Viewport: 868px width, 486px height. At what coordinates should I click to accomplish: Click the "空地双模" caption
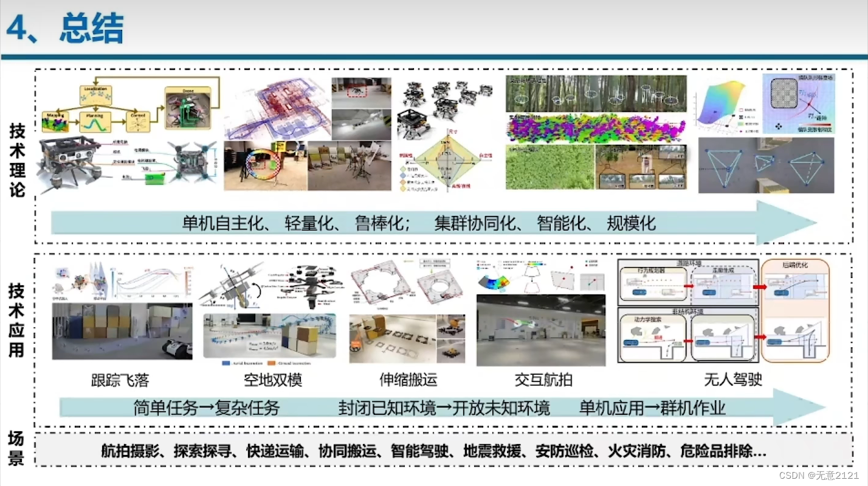click(273, 381)
